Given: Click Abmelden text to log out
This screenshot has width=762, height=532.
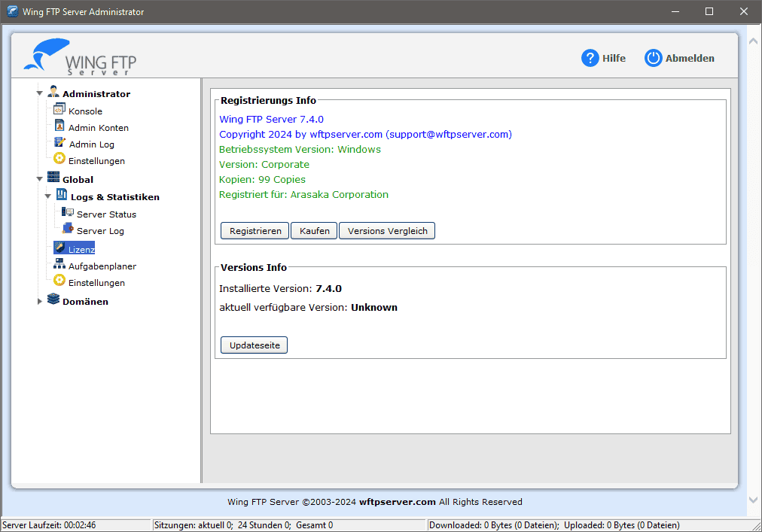Looking at the screenshot, I should coord(690,58).
